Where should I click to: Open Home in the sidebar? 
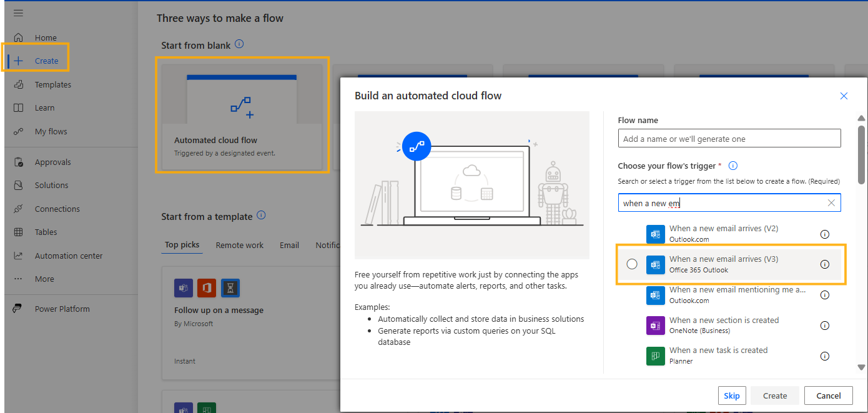(46, 37)
